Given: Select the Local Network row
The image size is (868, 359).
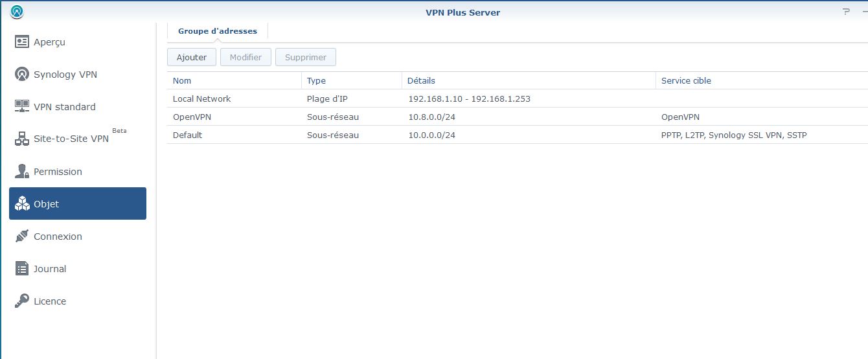Looking at the screenshot, I should click(518, 98).
